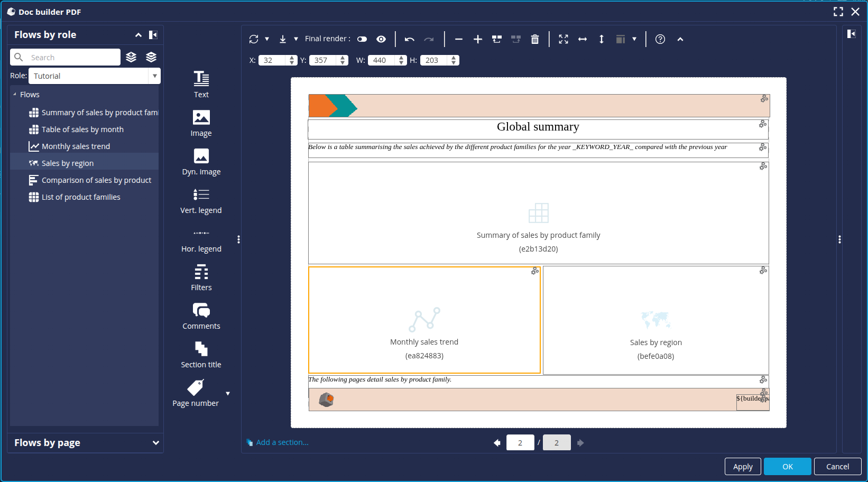Click the flows Search field
This screenshot has height=482, width=868.
(71, 58)
